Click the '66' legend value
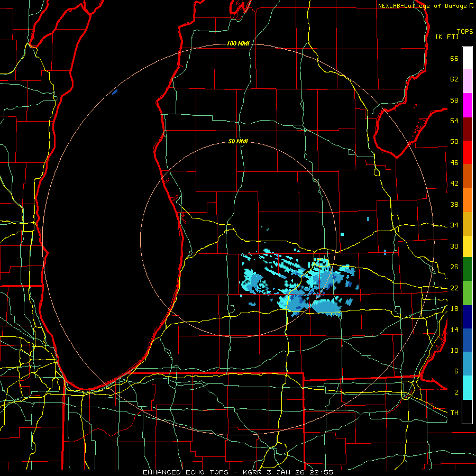The width and height of the screenshot is (476, 476). (454, 59)
